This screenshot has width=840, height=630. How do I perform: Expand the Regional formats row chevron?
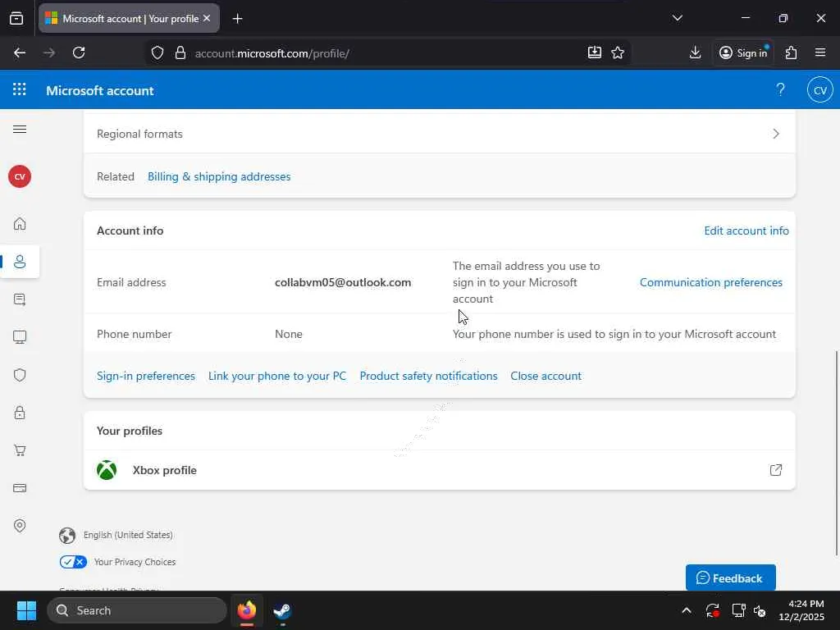click(776, 134)
